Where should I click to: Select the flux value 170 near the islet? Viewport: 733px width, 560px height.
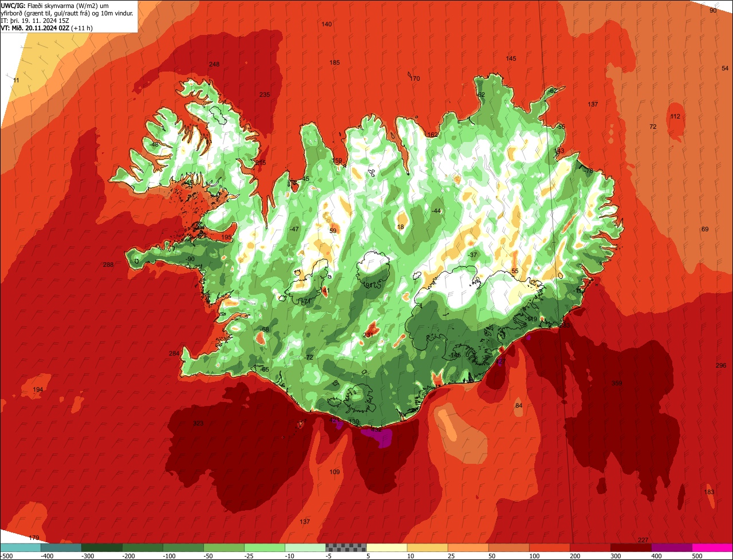coord(415,78)
